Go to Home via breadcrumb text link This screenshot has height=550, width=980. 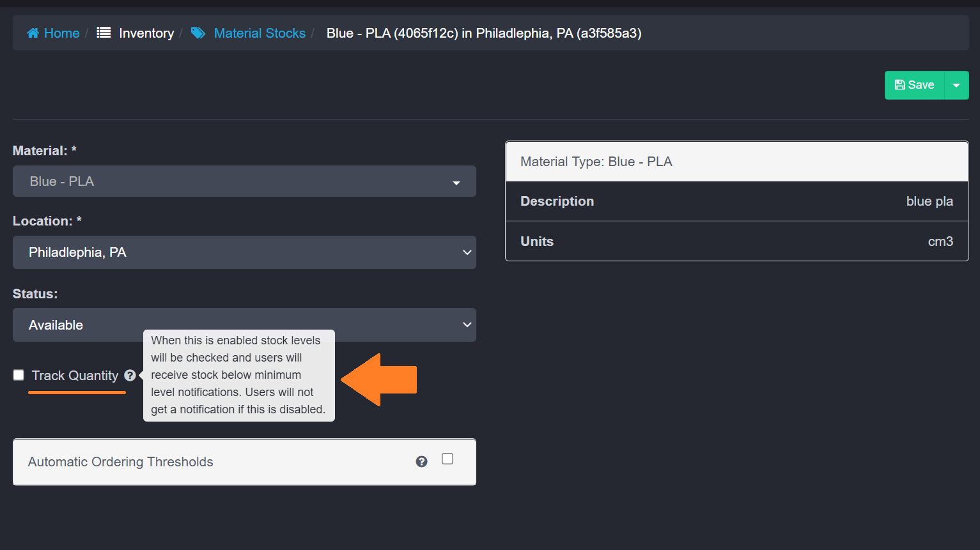tap(61, 33)
